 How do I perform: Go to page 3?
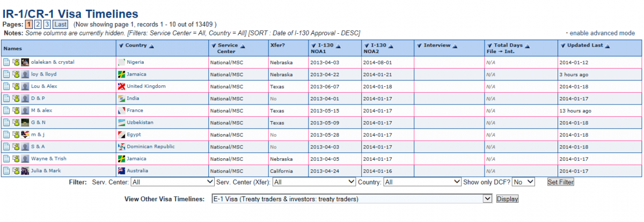[47, 24]
